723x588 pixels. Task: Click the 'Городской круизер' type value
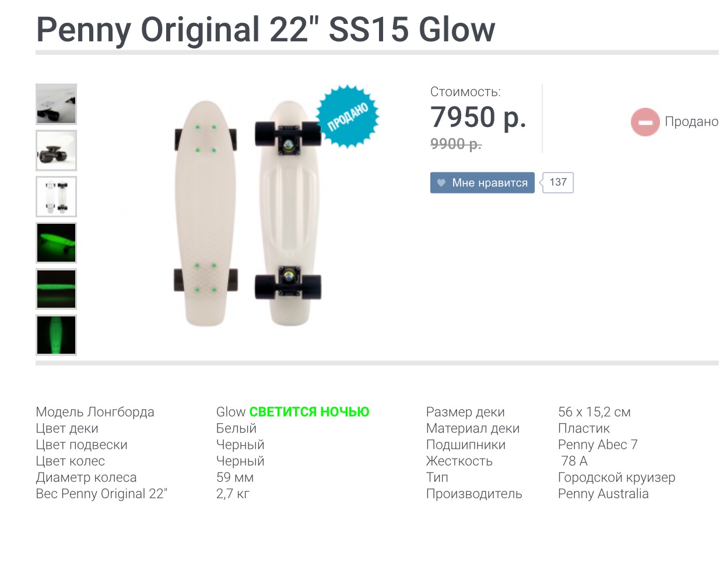coord(616,477)
